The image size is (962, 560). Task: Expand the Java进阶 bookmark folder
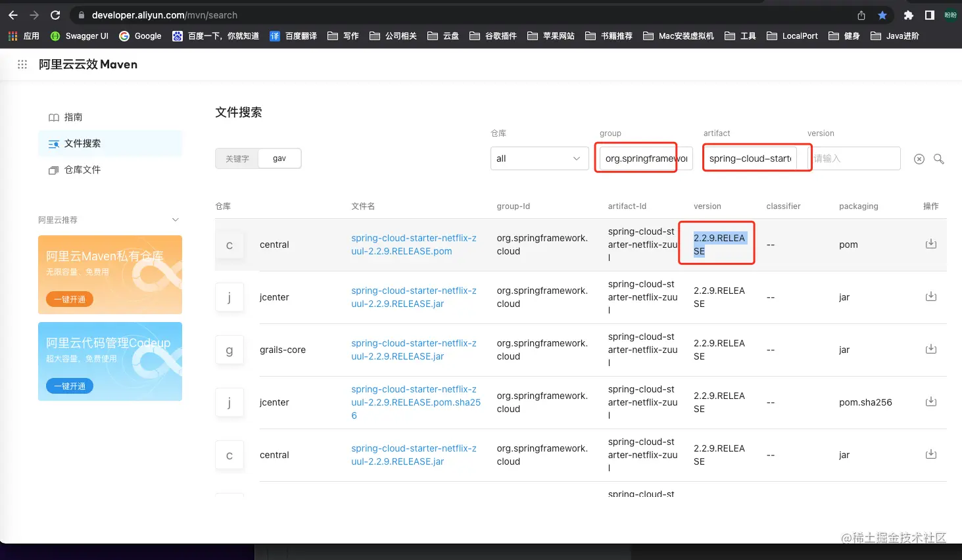pos(895,36)
